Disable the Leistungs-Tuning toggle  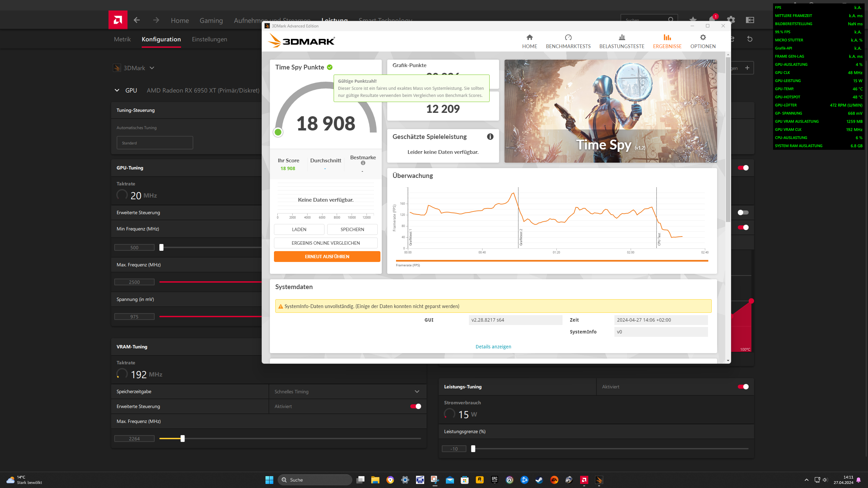[743, 387]
